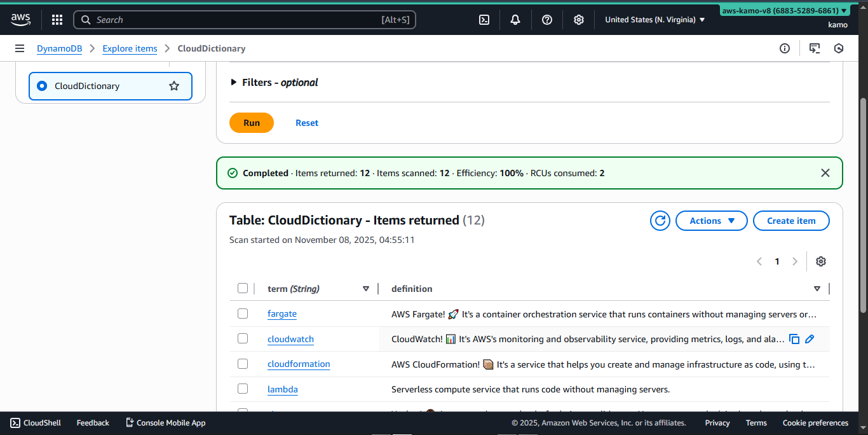Check the fargate row checkbox
This screenshot has width=868, height=435.
(x=243, y=313)
